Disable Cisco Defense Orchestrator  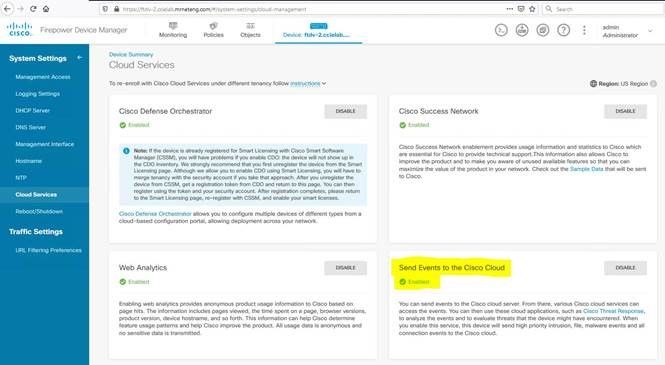pos(346,111)
